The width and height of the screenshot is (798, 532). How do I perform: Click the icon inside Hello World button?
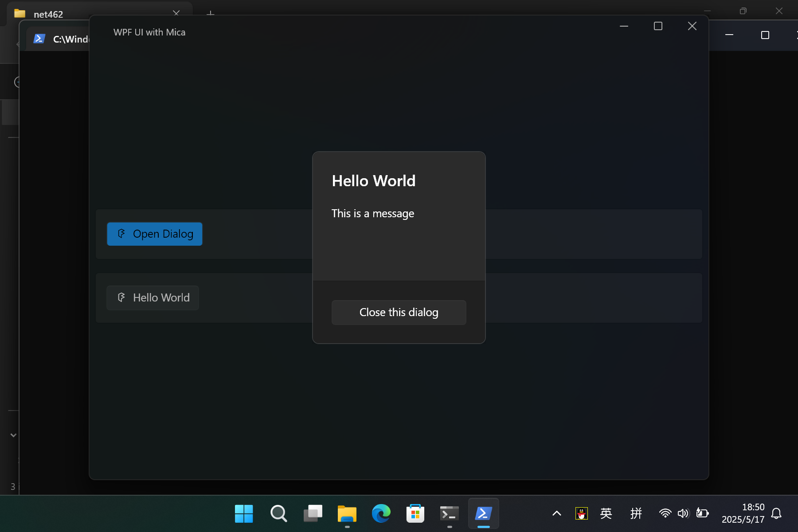pyautogui.click(x=121, y=297)
